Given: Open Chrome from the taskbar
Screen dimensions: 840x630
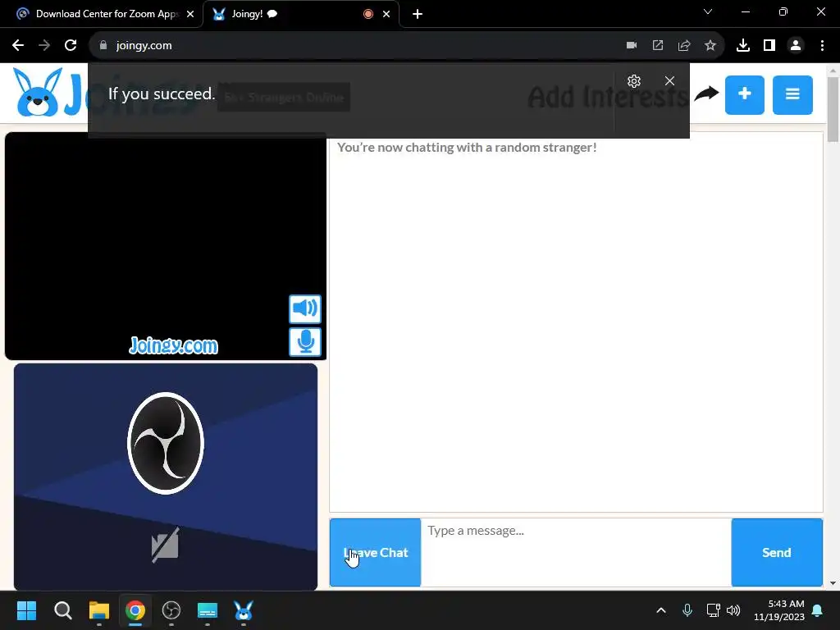Looking at the screenshot, I should [x=135, y=610].
